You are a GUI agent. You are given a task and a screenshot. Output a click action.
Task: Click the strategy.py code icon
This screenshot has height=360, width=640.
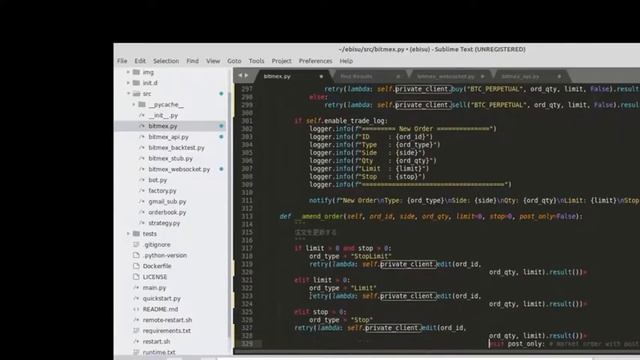142,223
